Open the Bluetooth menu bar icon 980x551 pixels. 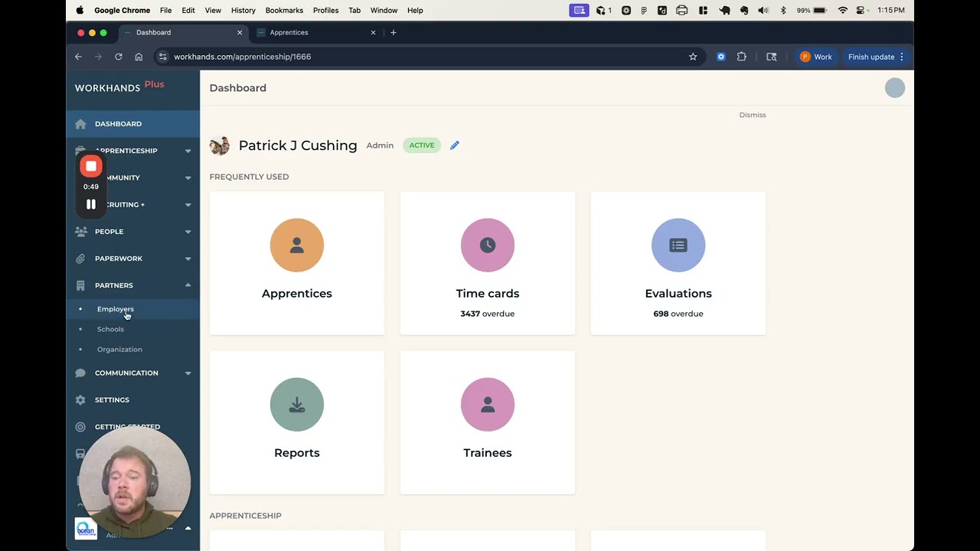pyautogui.click(x=783, y=11)
